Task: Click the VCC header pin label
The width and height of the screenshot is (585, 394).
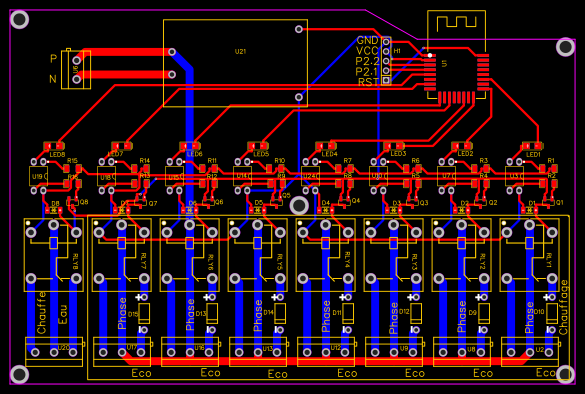Action: 367,51
